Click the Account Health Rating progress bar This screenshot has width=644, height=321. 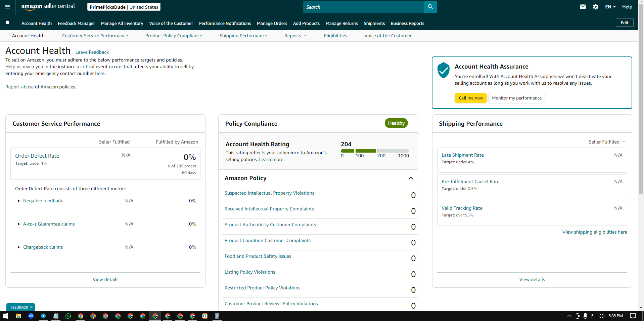(x=375, y=151)
